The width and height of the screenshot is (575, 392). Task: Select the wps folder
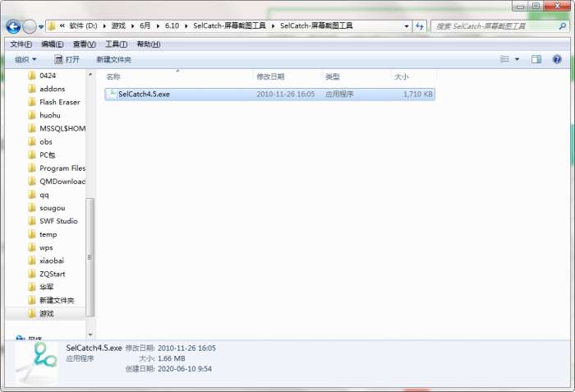[x=46, y=247]
